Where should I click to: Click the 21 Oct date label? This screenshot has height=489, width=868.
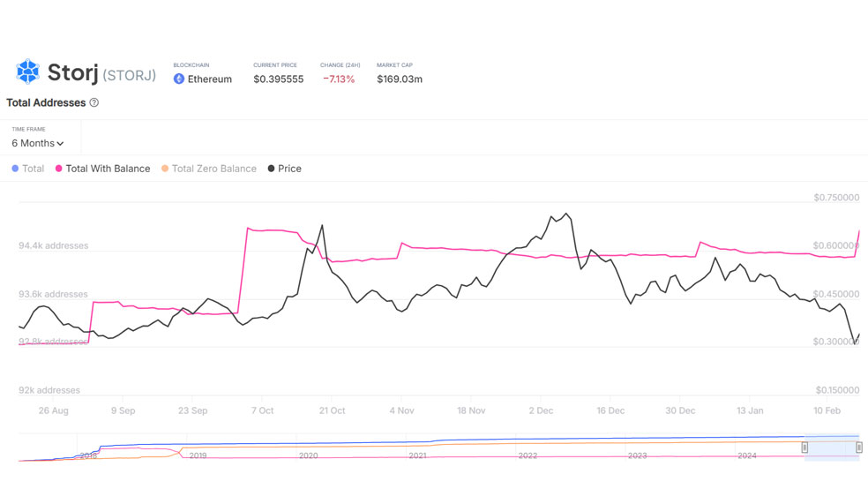click(x=333, y=410)
